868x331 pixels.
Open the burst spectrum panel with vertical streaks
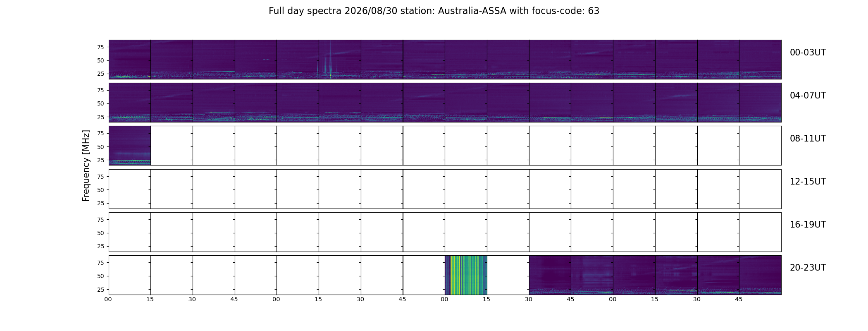tap(340, 60)
